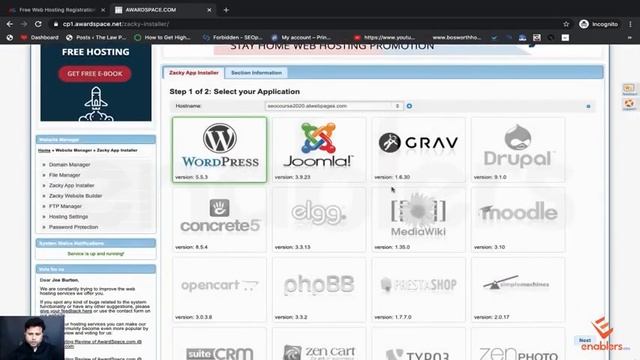Open File Manager in sidebar

[x=64, y=175]
